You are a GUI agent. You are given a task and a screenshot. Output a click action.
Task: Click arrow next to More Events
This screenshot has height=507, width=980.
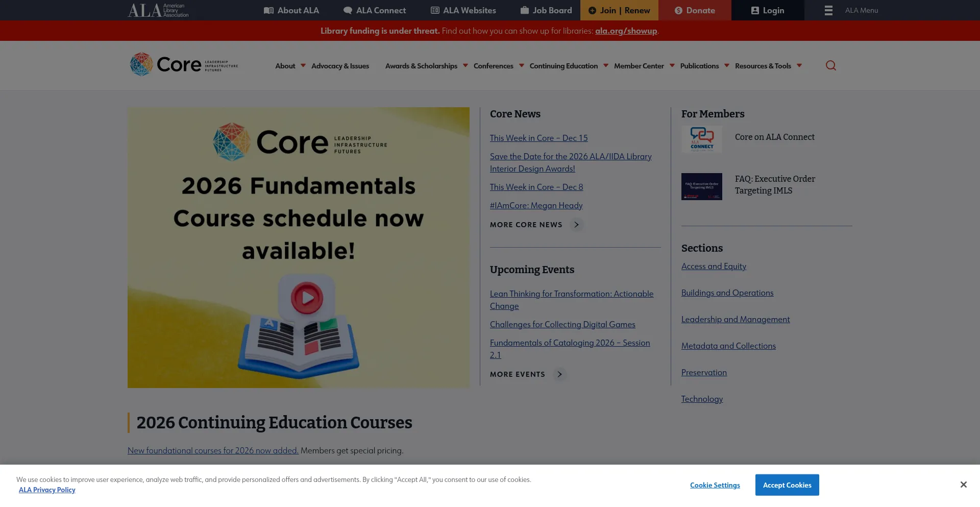coord(559,374)
